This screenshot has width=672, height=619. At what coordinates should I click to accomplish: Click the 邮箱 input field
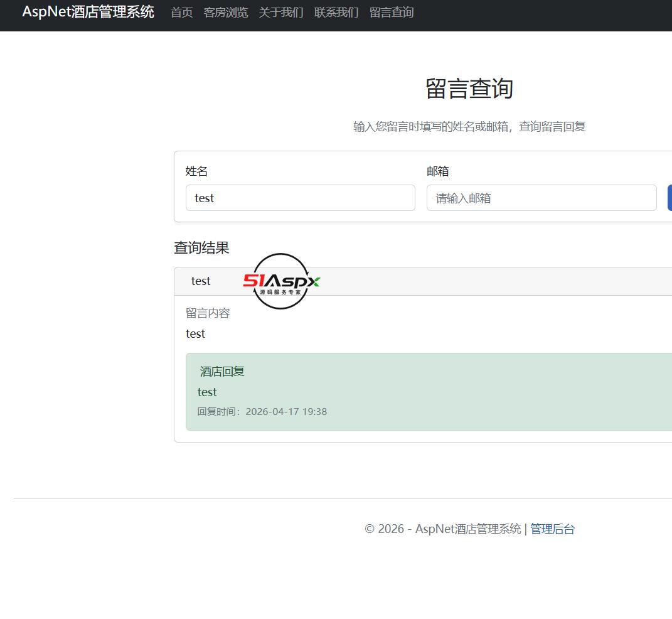pyautogui.click(x=541, y=198)
